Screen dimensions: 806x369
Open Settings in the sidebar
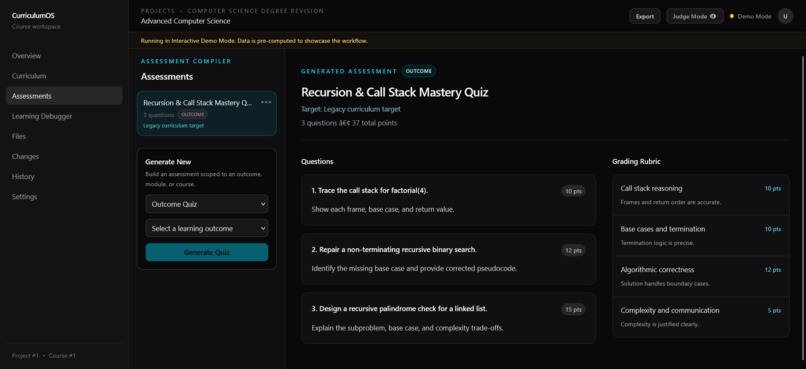(x=64, y=197)
